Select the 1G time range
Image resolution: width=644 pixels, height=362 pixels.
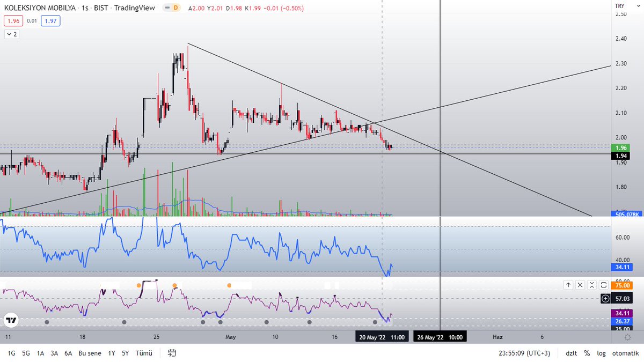[x=12, y=353]
